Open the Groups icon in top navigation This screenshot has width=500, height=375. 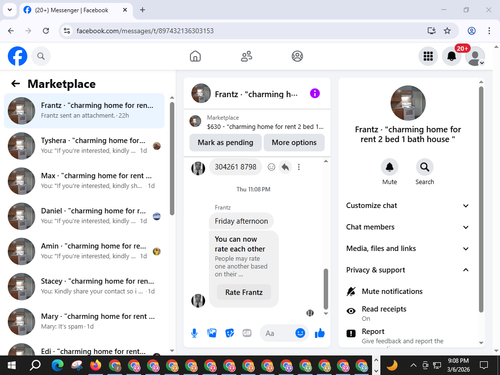click(x=297, y=56)
